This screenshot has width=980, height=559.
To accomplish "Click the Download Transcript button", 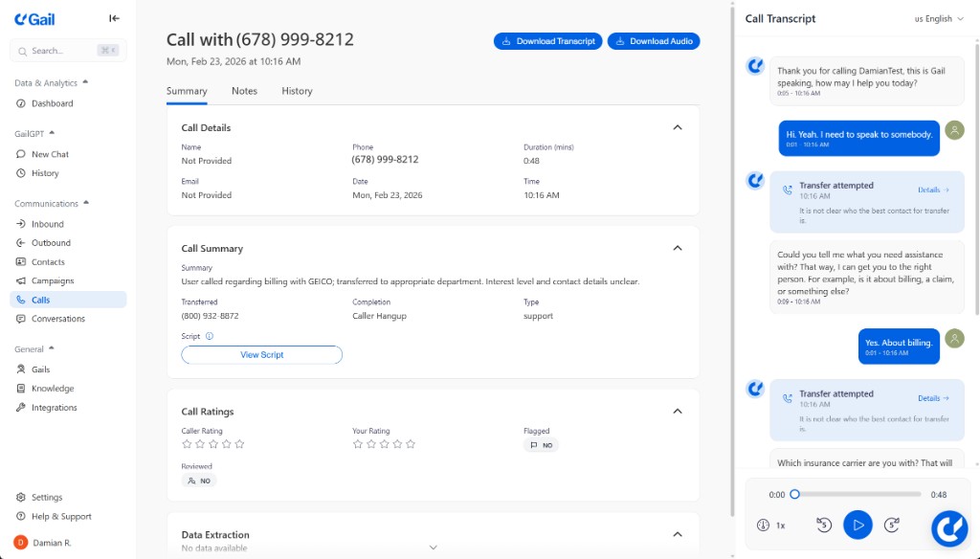I will click(547, 40).
